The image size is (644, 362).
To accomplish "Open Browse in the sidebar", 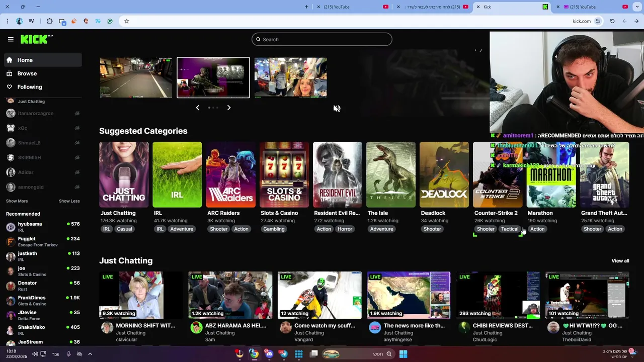I will [43, 73].
